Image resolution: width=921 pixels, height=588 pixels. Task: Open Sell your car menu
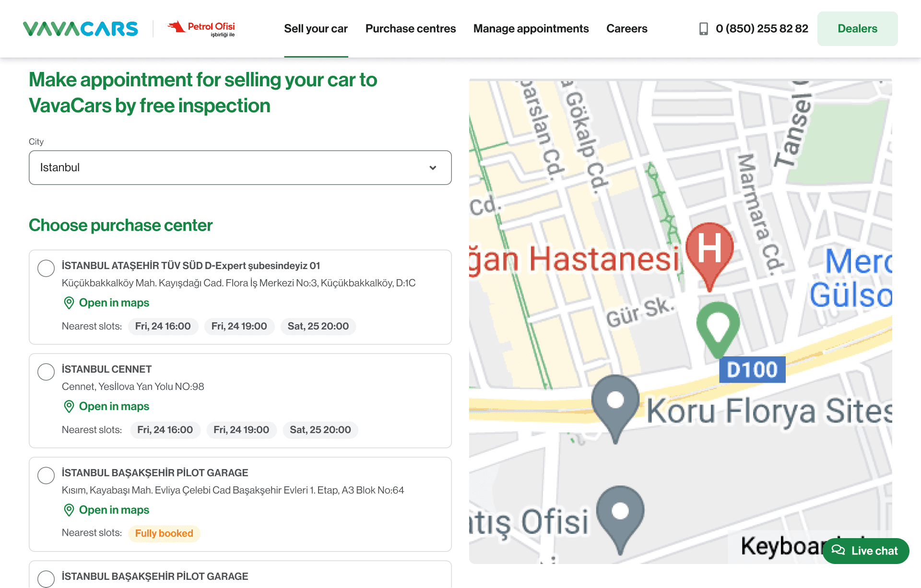point(316,29)
